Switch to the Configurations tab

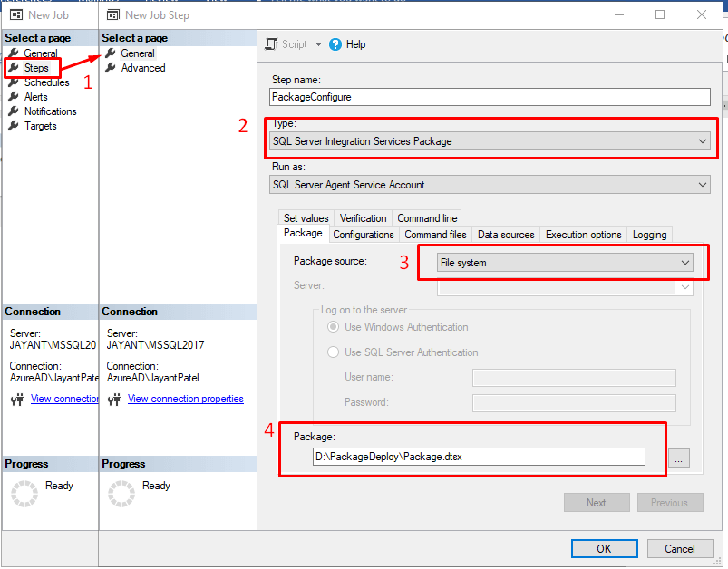[364, 235]
